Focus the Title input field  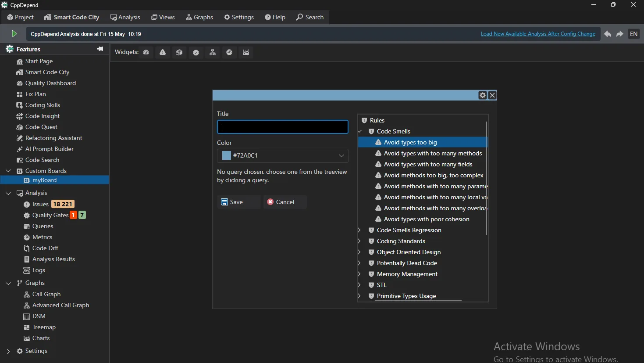pyautogui.click(x=283, y=127)
